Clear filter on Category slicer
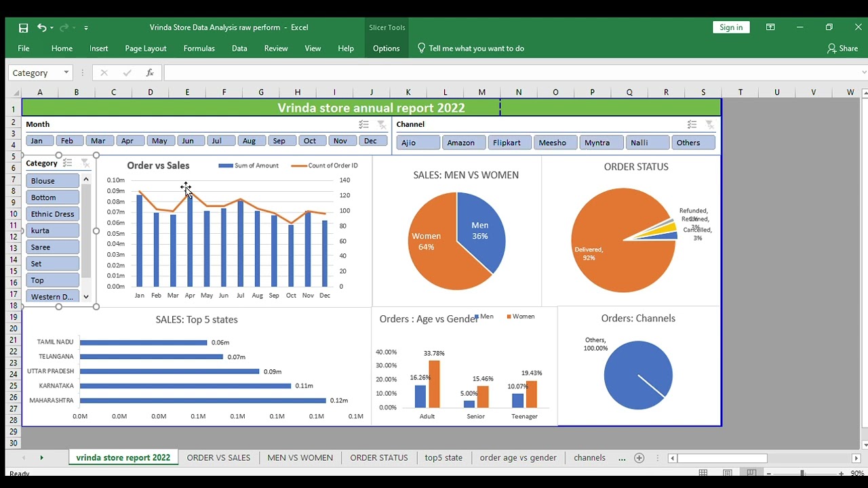 click(85, 163)
